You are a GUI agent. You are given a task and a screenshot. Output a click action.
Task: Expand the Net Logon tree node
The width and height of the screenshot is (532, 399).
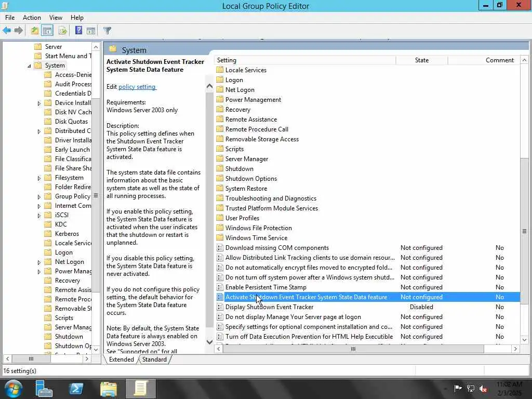39,262
